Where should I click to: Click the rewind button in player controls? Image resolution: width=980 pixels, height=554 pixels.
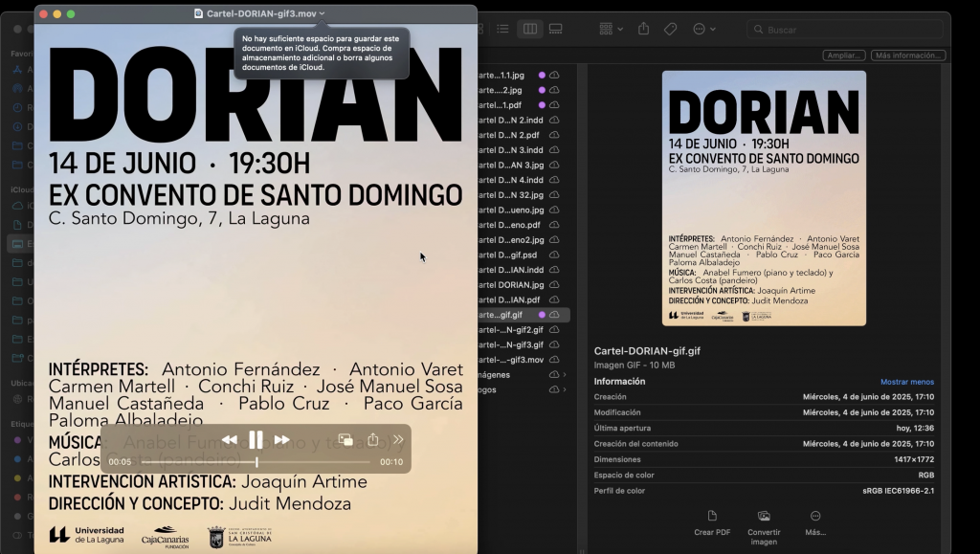(x=230, y=440)
